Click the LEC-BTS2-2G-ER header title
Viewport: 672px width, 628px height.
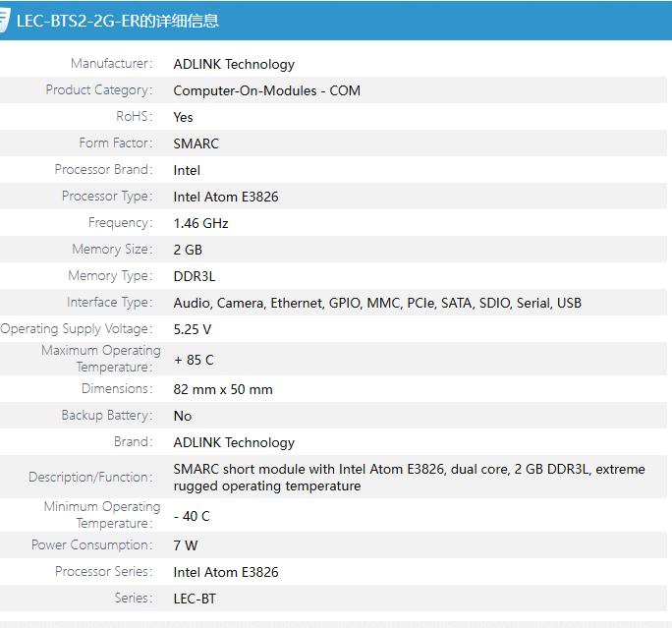pos(118,21)
